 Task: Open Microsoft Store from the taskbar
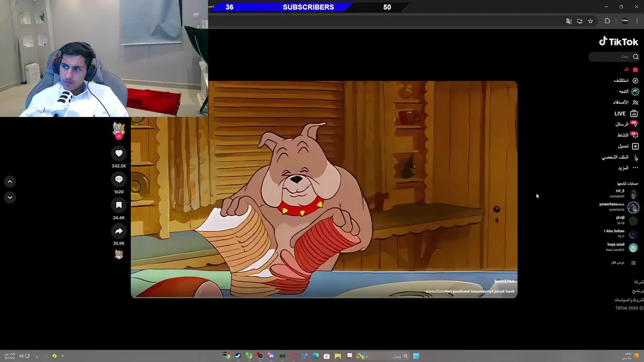[x=327, y=356]
